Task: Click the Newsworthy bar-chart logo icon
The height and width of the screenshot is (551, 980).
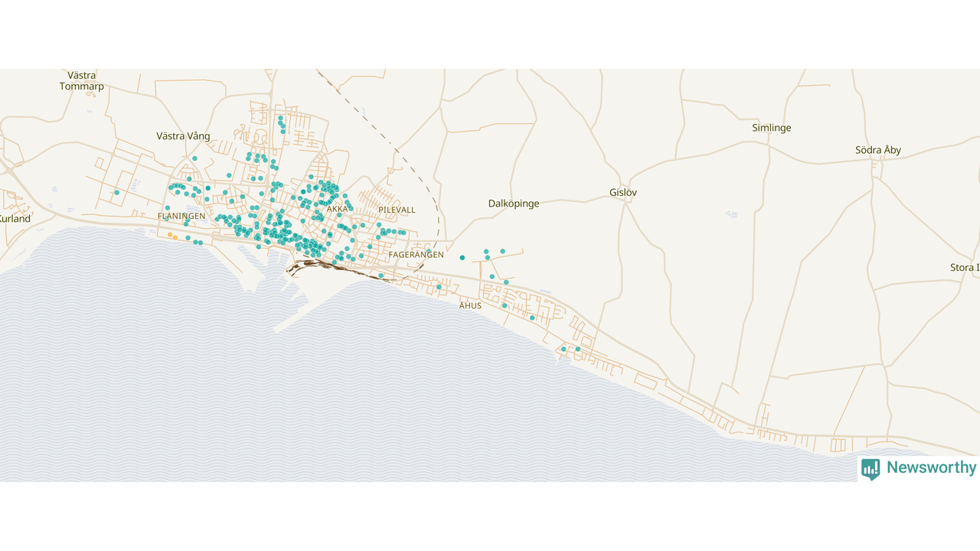Action: click(x=871, y=468)
